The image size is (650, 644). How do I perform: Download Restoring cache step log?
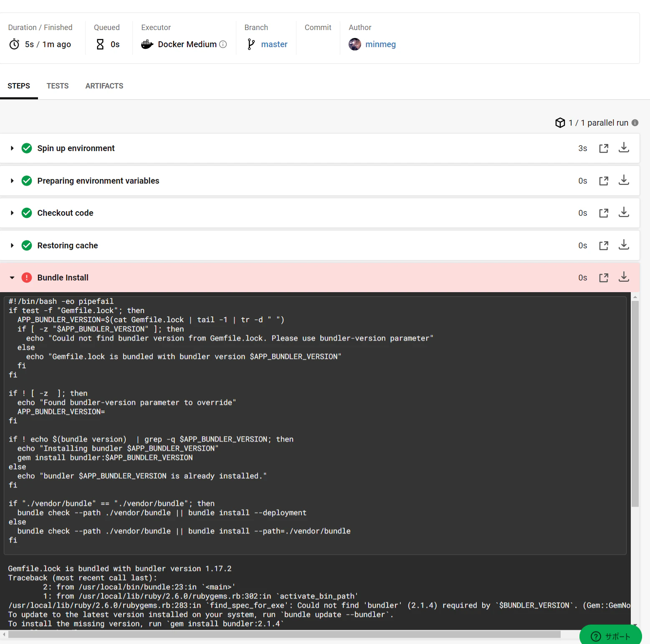click(624, 245)
